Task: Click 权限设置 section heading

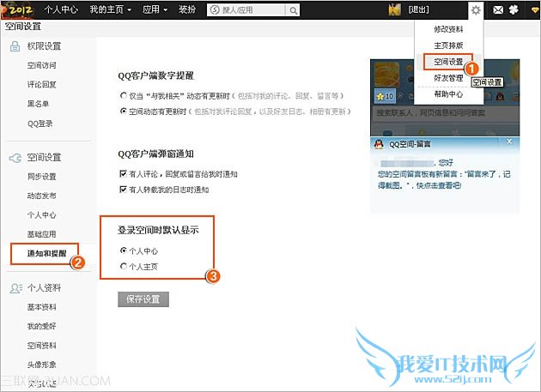Action: click(x=44, y=46)
